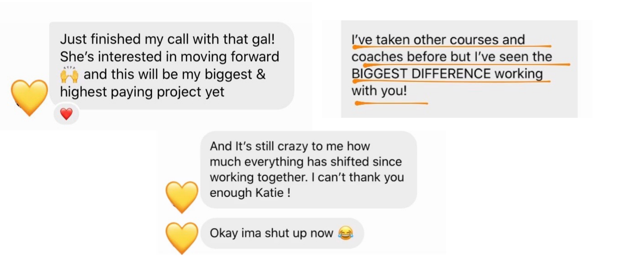Tap the "And It's still crazy" bubble
The image size is (644, 275).
(309, 170)
